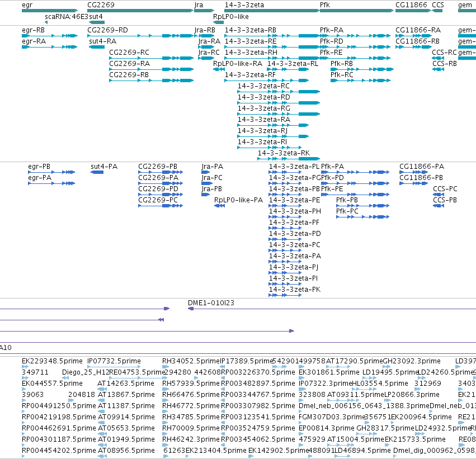The image size is (476, 459).
Task: Click EST LD46894.5prime label
Action: click(362, 451)
